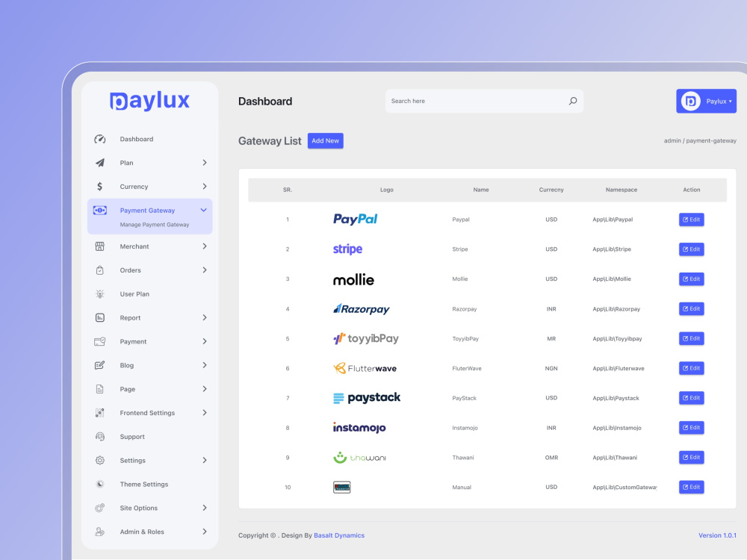Click the Plan paper-plane icon
This screenshot has width=747, height=560.
(x=99, y=163)
